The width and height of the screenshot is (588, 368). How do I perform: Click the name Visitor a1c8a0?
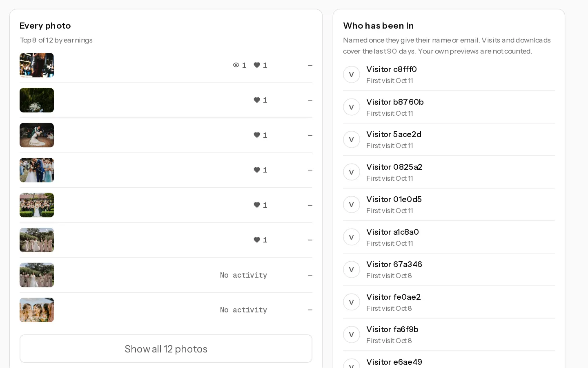392,232
